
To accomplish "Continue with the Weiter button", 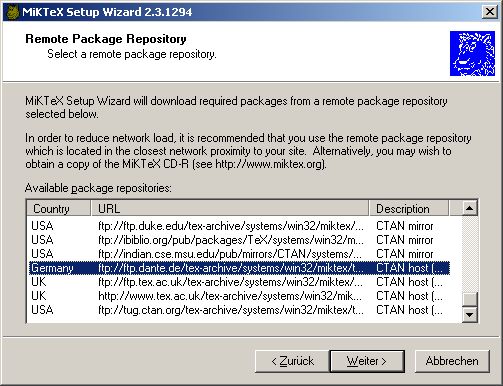I will click(x=367, y=361).
